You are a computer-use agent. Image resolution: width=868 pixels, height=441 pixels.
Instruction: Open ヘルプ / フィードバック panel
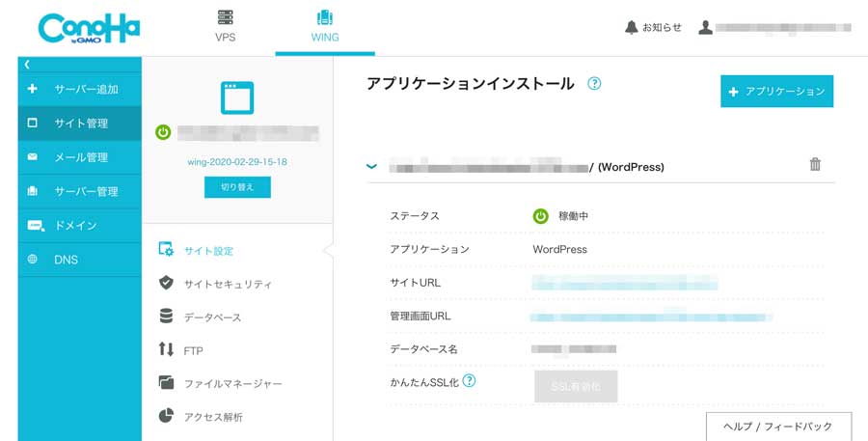pyautogui.click(x=778, y=426)
